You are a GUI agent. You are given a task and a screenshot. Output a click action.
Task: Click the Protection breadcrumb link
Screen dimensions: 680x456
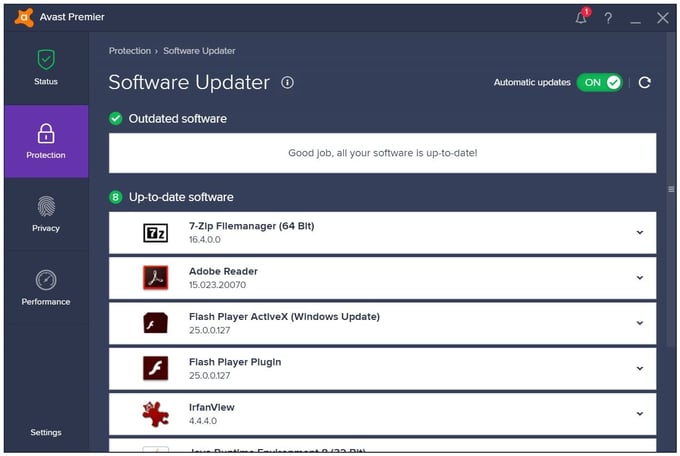pyautogui.click(x=129, y=51)
